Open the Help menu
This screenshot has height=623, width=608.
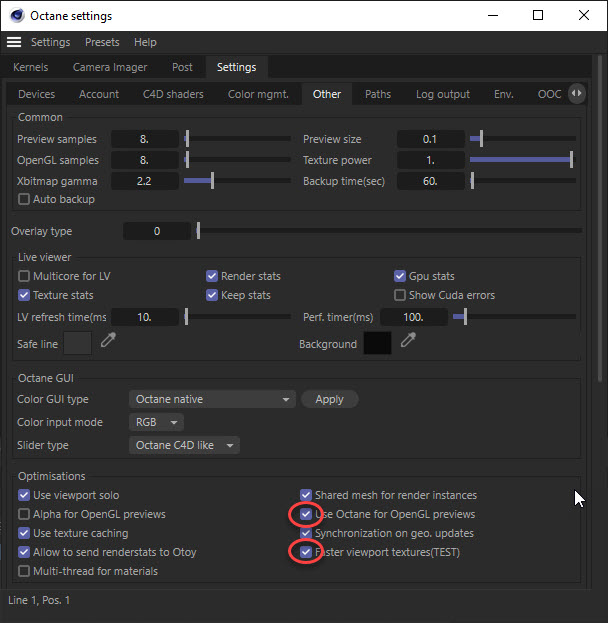coord(145,42)
